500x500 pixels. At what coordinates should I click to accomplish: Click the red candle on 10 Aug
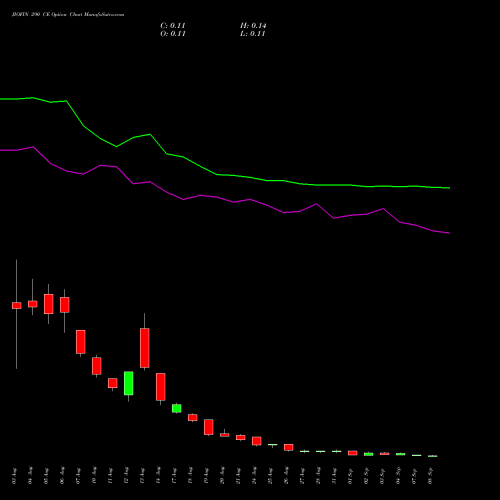[97, 366]
